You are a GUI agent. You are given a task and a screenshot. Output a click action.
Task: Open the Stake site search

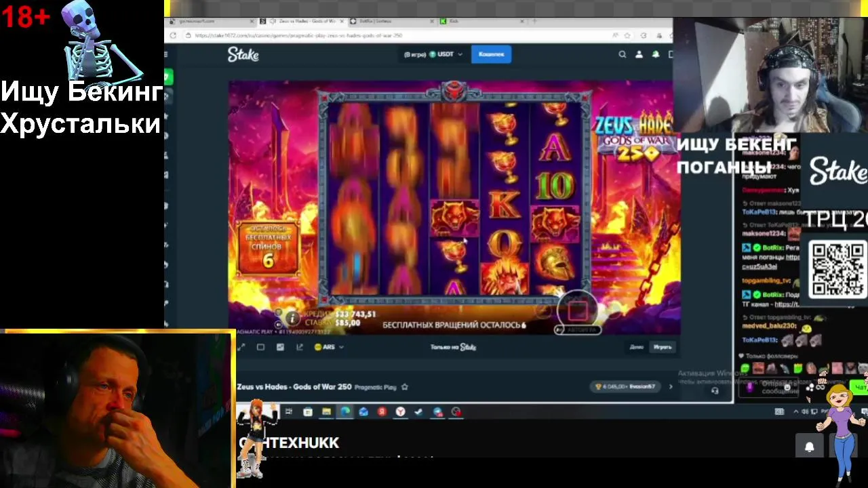click(x=622, y=54)
